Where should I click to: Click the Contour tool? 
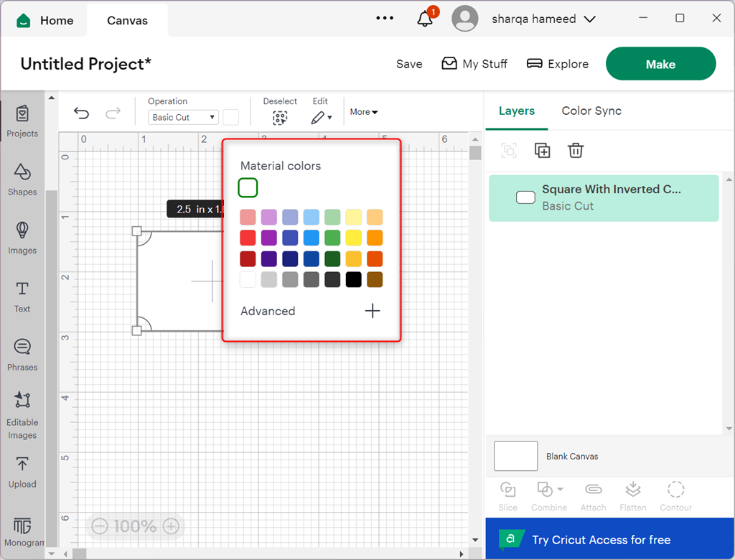(676, 496)
